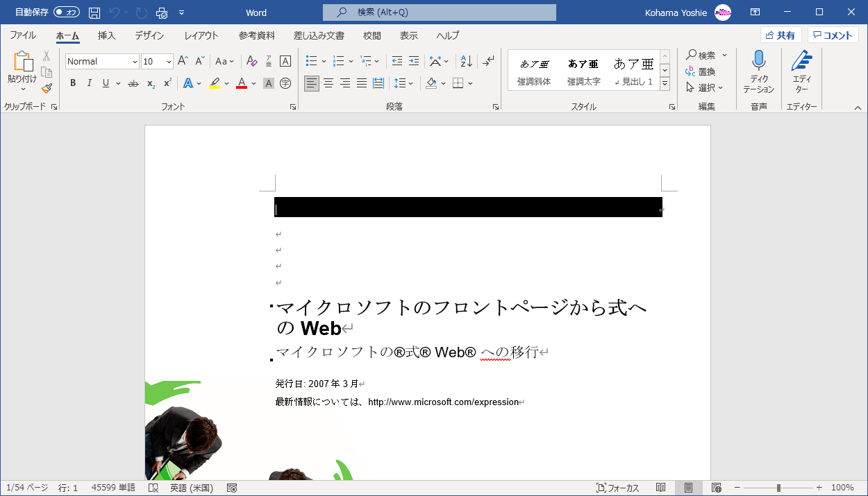
Task: Open the Editor pane icon
Action: (801, 61)
